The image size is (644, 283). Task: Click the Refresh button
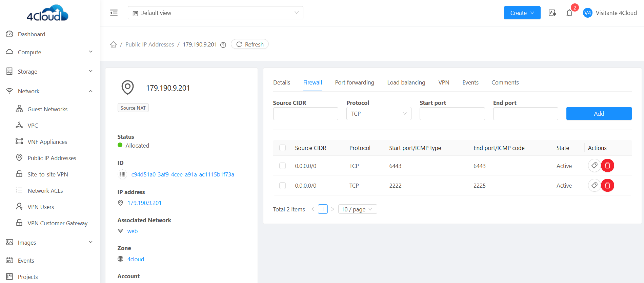coord(250,44)
